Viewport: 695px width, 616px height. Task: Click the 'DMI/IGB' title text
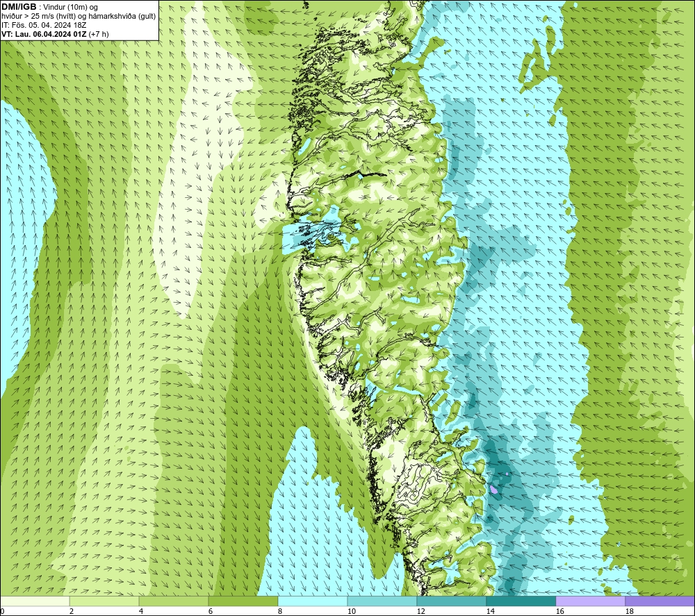pos(19,7)
